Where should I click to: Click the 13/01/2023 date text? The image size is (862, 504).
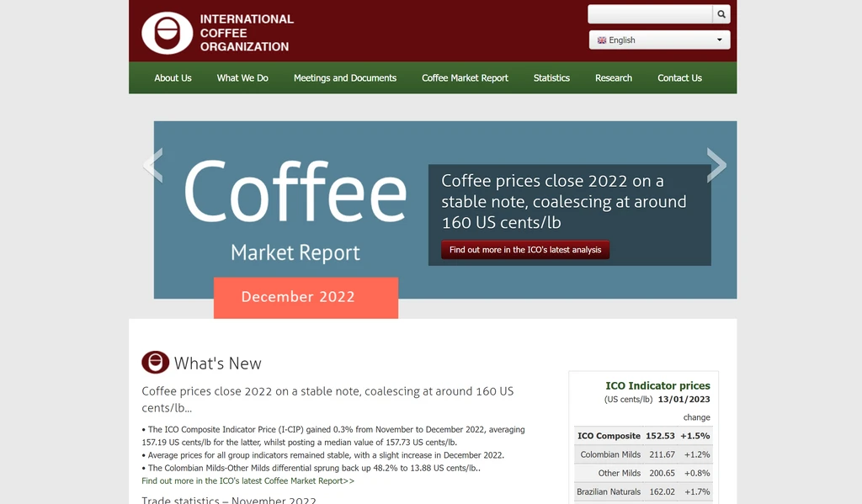684,400
